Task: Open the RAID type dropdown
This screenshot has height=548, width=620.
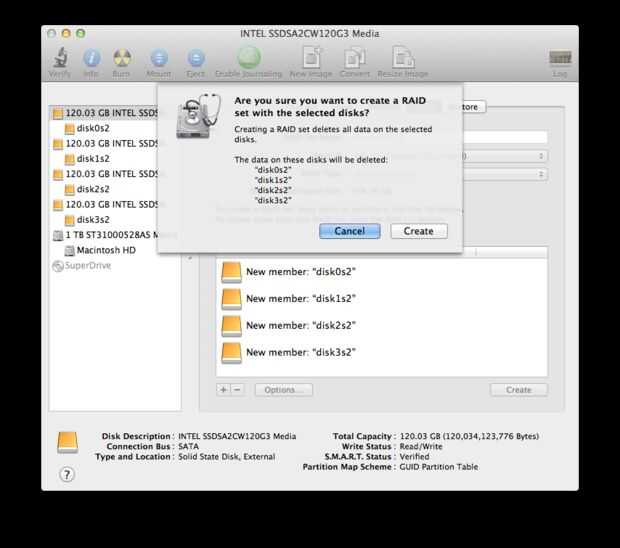Action: (505, 174)
